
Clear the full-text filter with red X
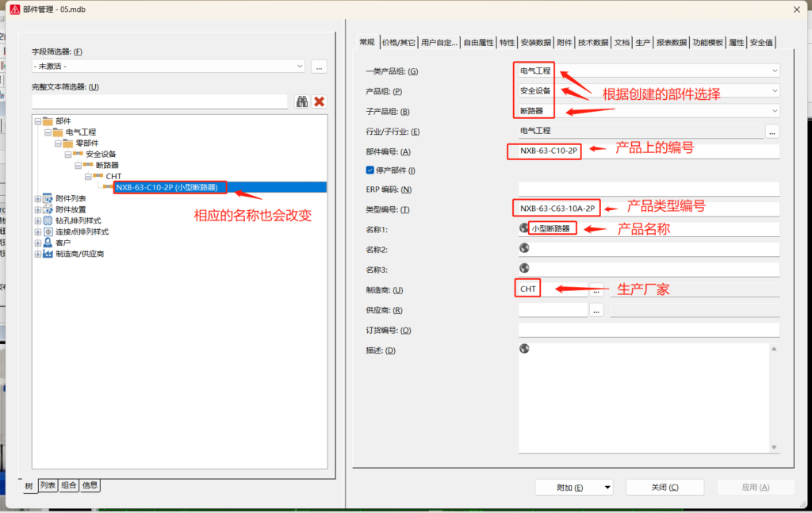[x=320, y=101]
